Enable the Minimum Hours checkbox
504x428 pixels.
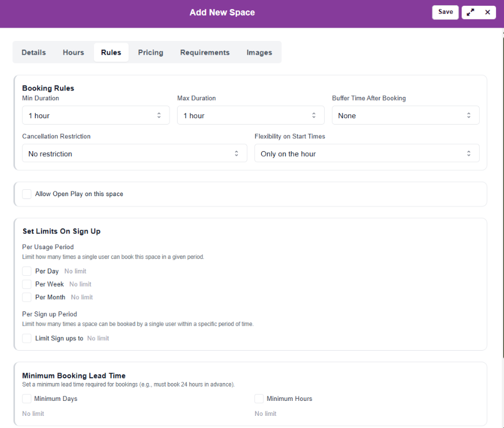click(259, 399)
